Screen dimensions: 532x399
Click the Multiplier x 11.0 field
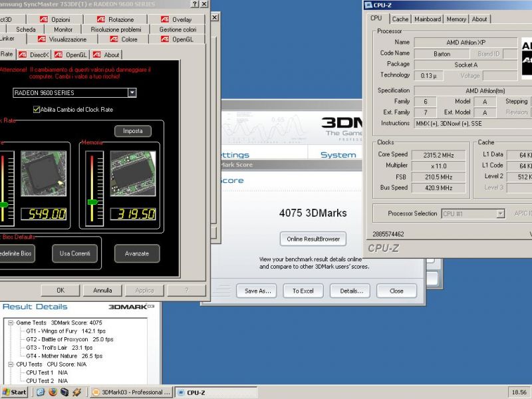(x=438, y=166)
